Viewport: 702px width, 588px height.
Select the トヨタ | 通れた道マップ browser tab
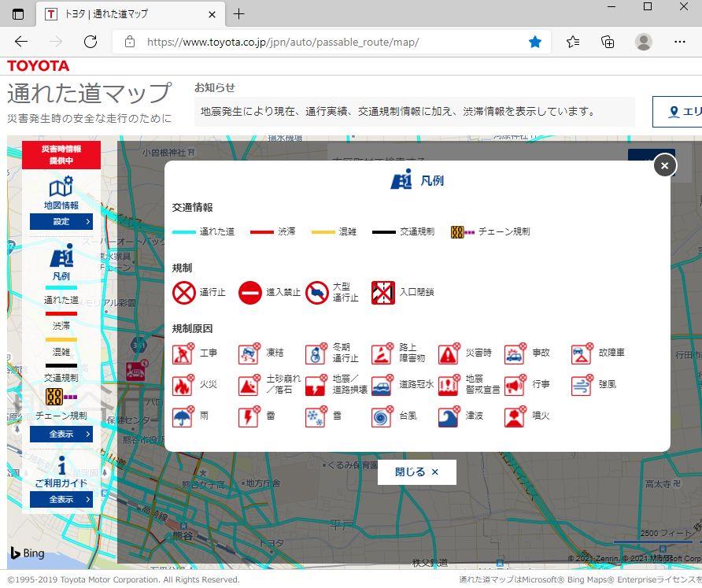coord(130,14)
